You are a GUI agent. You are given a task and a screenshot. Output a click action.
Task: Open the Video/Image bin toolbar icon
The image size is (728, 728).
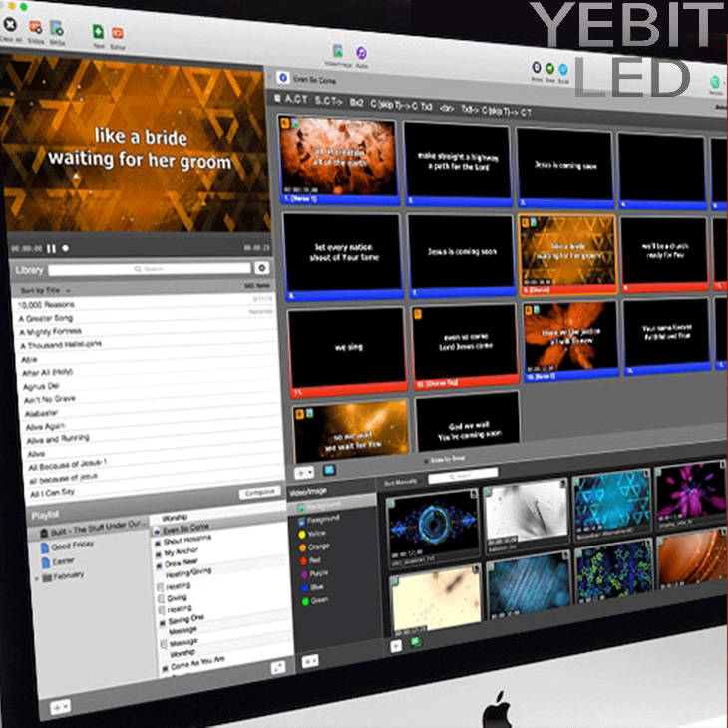point(338,51)
